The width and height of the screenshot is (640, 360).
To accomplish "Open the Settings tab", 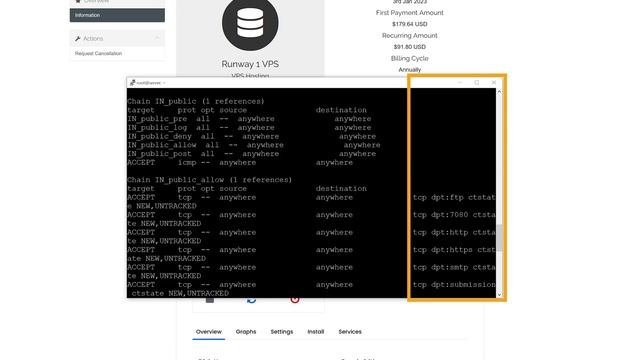I will point(282,332).
